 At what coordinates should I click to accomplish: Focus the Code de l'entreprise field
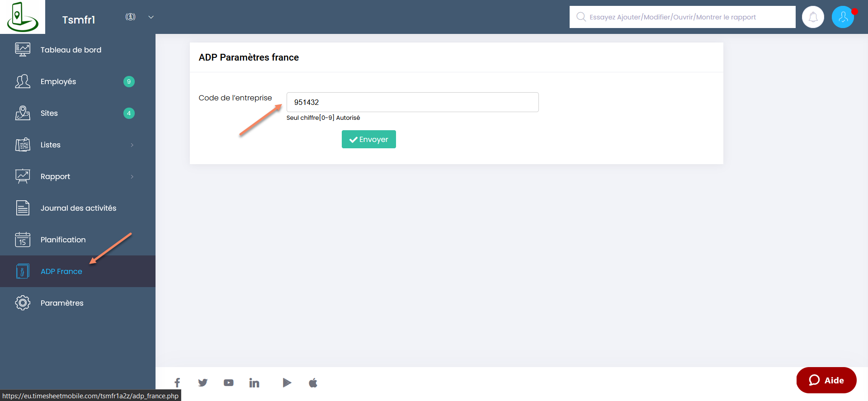(412, 102)
